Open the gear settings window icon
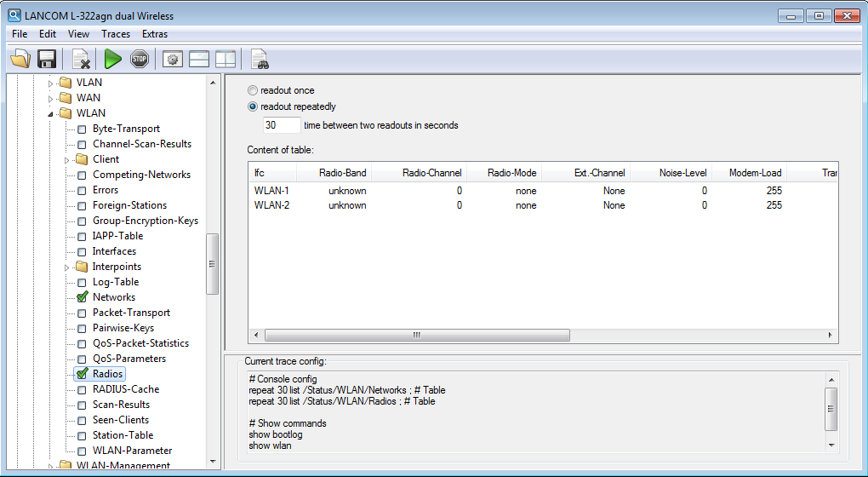This screenshot has height=477, width=868. (x=173, y=59)
